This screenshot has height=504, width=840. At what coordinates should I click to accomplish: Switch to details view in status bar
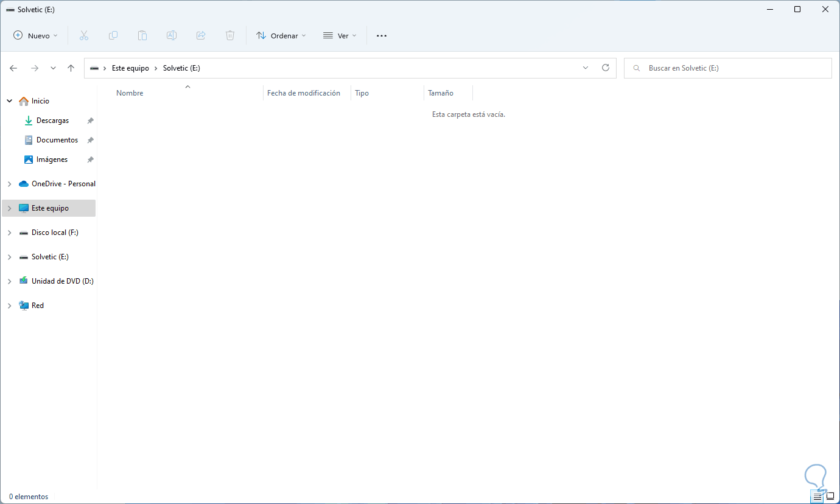pyautogui.click(x=817, y=497)
